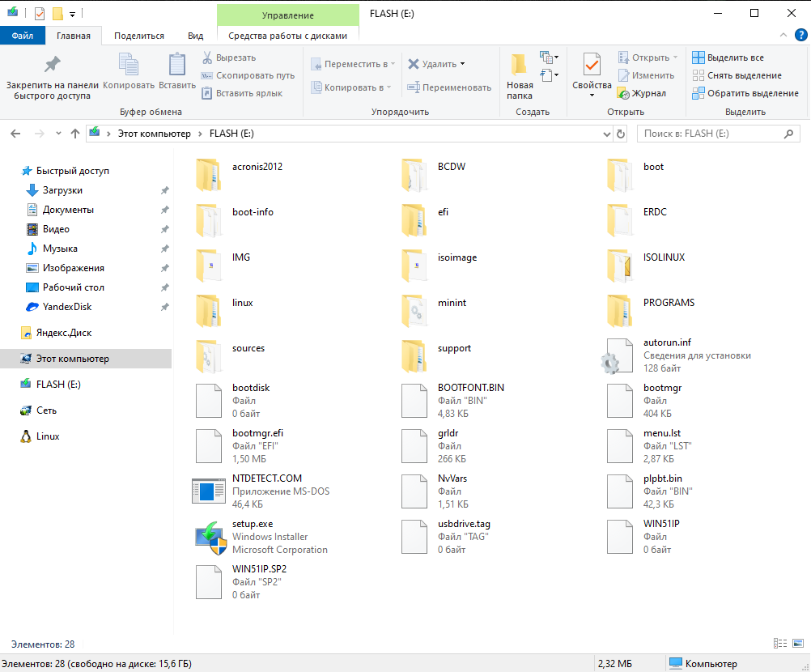Click the New Folder icon

pos(519,66)
